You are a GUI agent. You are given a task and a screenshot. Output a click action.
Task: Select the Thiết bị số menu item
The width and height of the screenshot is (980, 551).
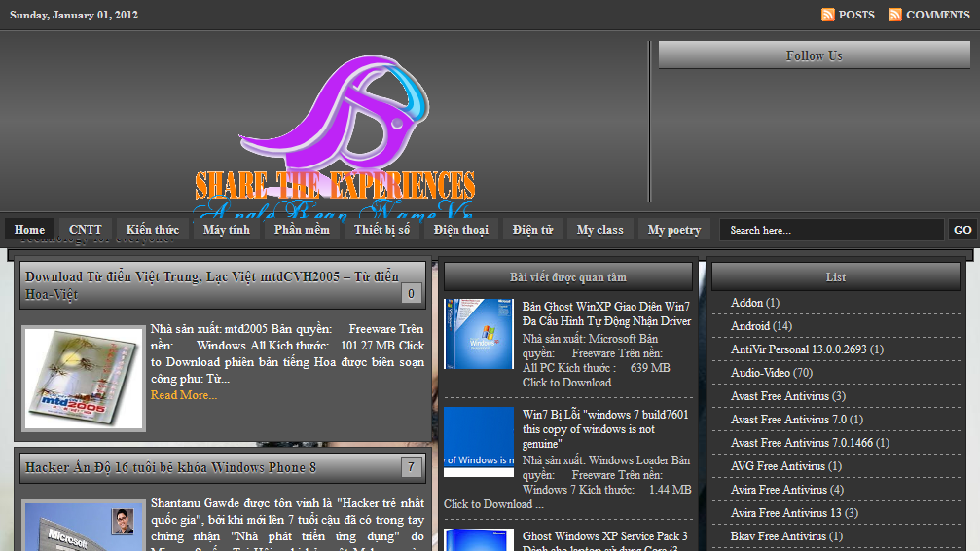(x=381, y=230)
